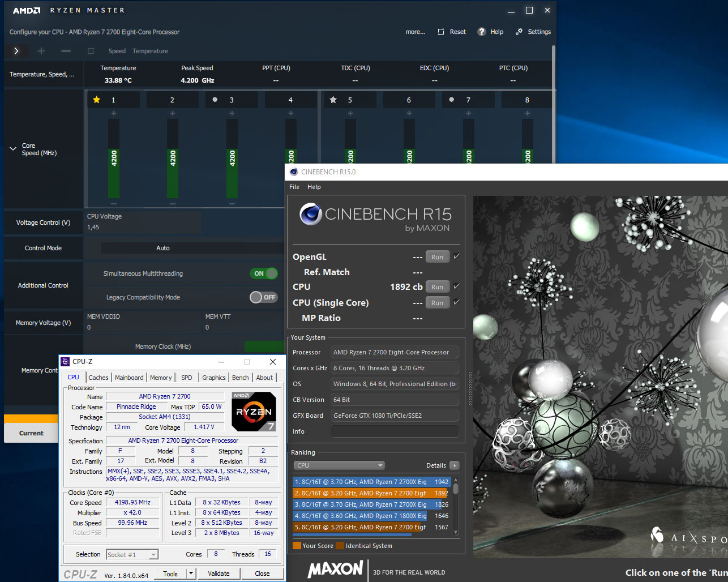Click plus above core 2 speed bar
This screenshot has width=728, height=582.
coord(173,113)
